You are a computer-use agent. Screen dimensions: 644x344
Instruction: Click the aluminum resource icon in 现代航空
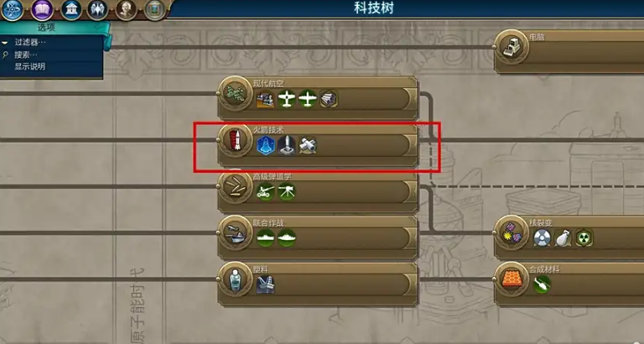click(x=329, y=99)
